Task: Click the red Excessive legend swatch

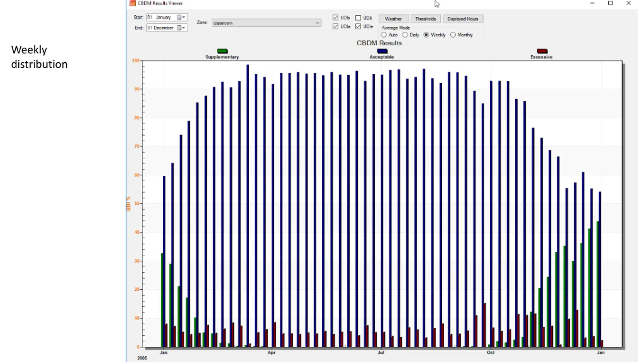Action: [x=542, y=51]
